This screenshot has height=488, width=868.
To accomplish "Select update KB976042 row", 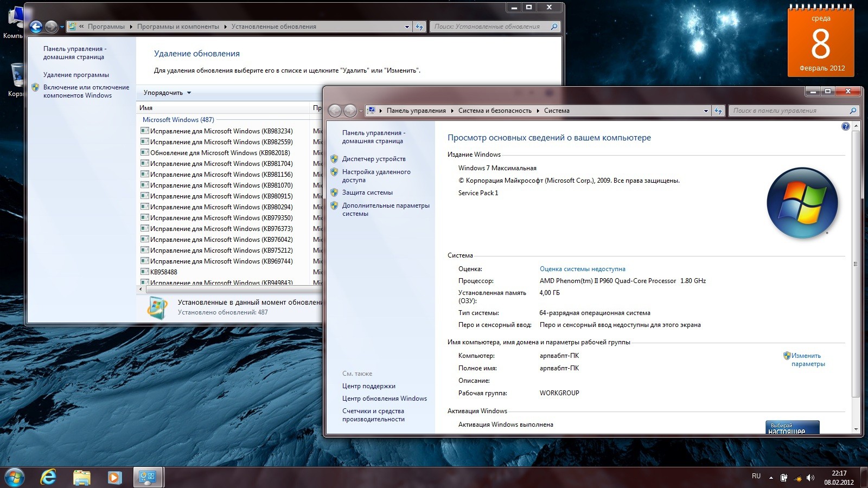I will [x=222, y=240].
